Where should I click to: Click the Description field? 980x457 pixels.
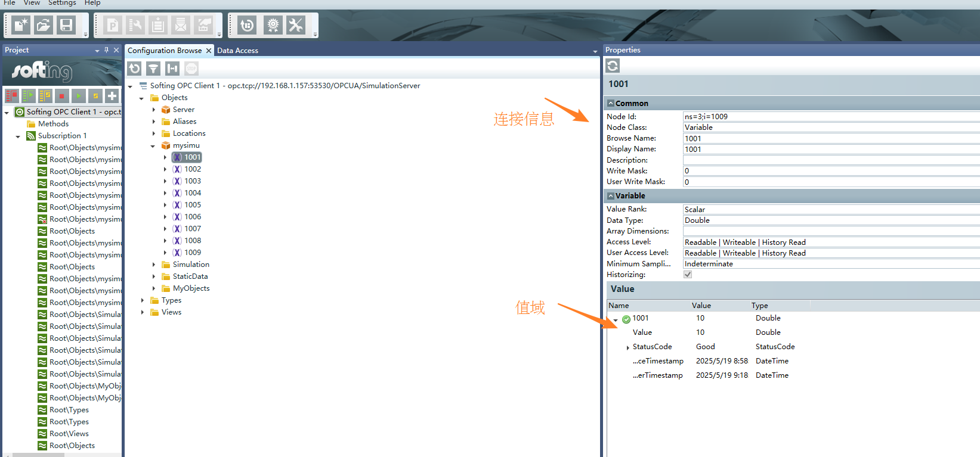831,160
